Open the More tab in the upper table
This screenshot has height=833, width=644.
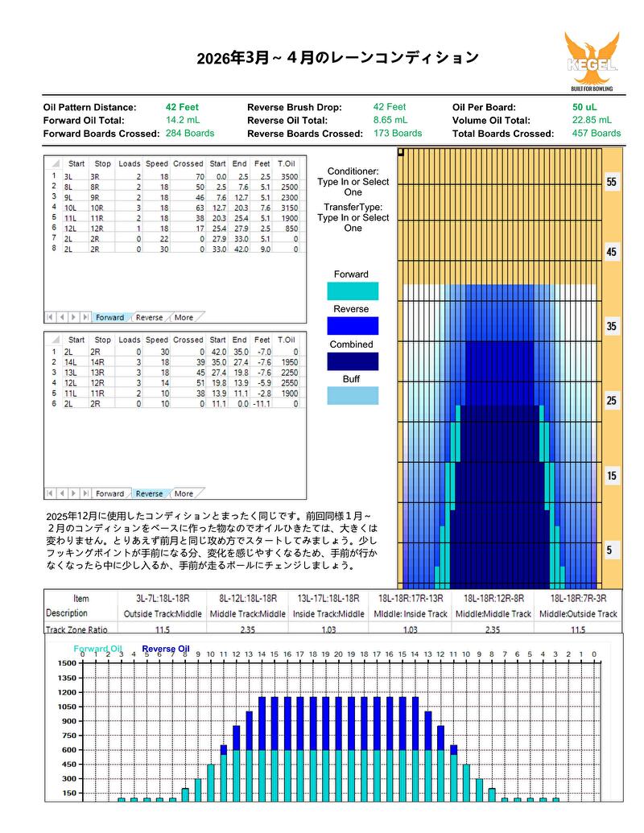point(184,317)
